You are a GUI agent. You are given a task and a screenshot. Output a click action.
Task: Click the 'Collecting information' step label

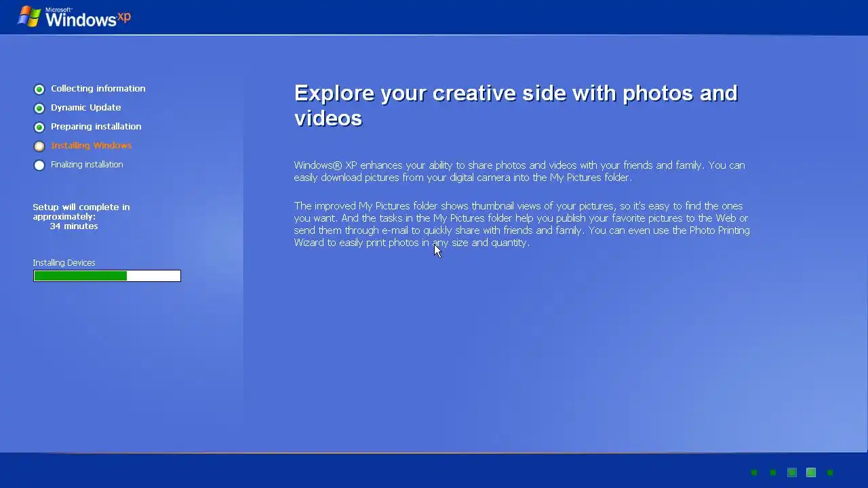[98, 89]
